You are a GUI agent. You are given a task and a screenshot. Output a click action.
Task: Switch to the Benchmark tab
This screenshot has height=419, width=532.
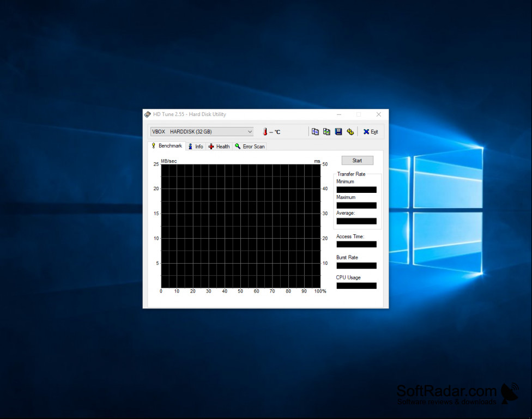[167, 146]
